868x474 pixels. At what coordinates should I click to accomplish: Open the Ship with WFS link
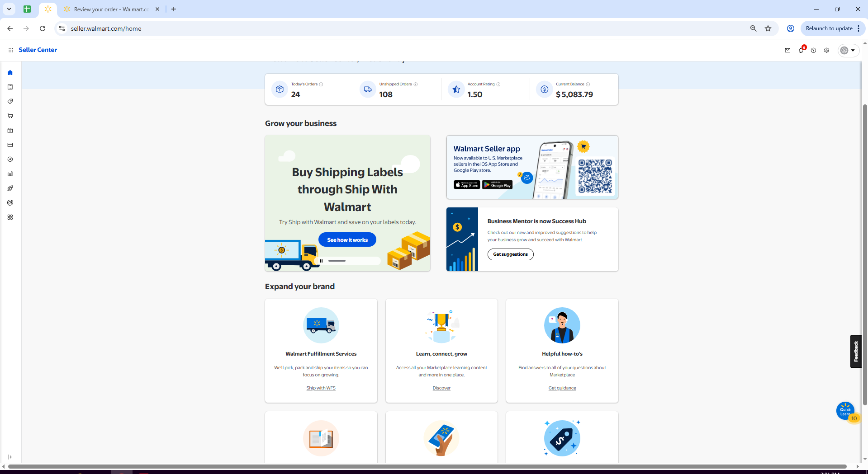click(321, 388)
